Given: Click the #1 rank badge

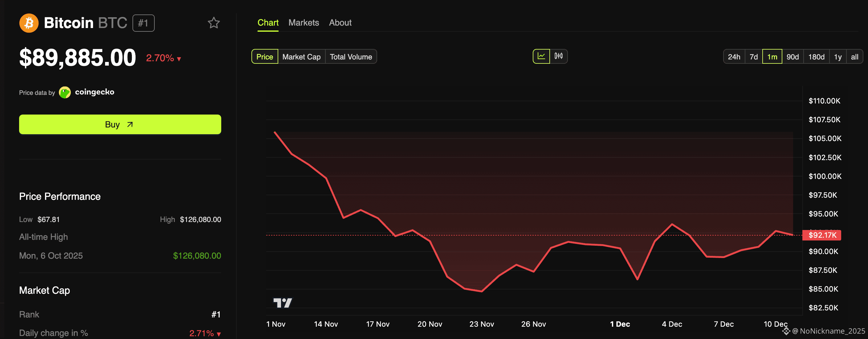Looking at the screenshot, I should (143, 23).
